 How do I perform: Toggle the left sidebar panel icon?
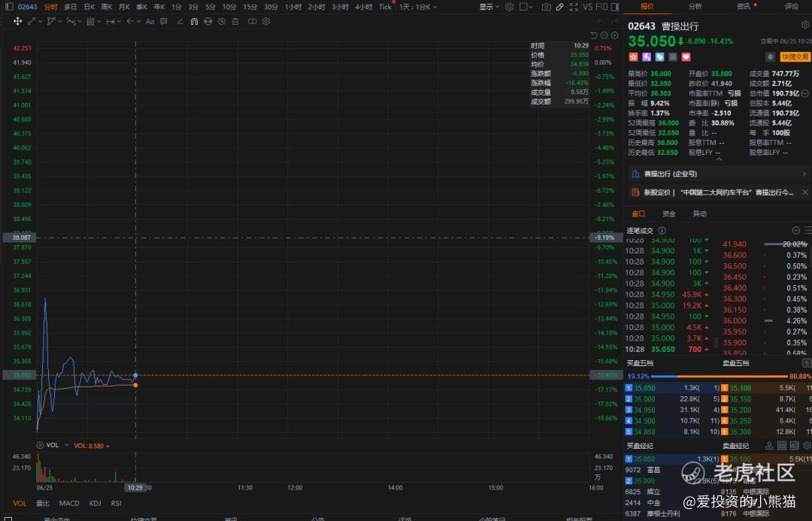tap(9, 7)
